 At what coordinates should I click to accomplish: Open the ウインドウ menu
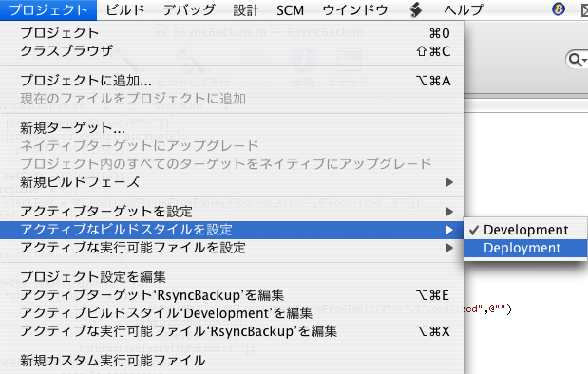(x=354, y=9)
